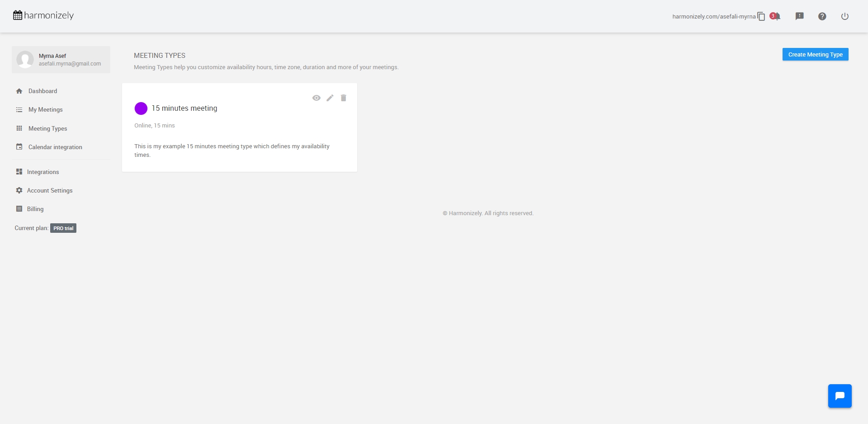Open the notifications bell with badge
The image size is (868, 424).
point(776,16)
